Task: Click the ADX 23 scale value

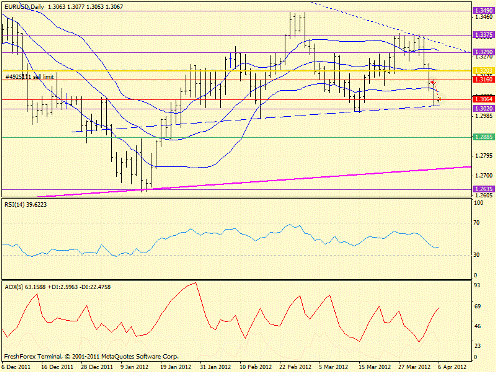Action: 477,346
